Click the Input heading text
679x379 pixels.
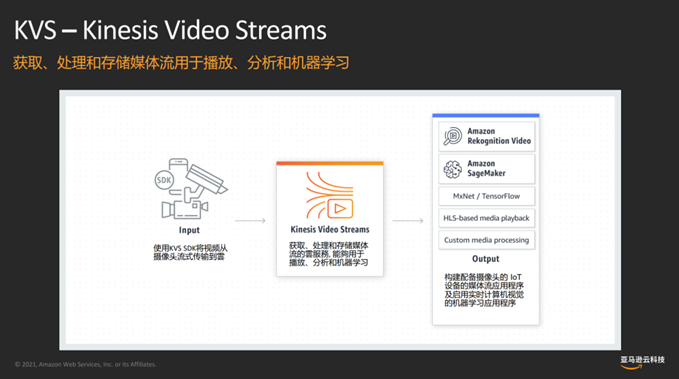189,230
